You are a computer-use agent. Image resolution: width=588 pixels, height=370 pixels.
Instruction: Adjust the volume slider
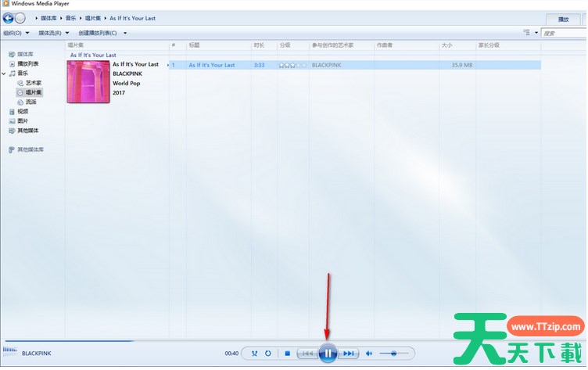click(394, 354)
